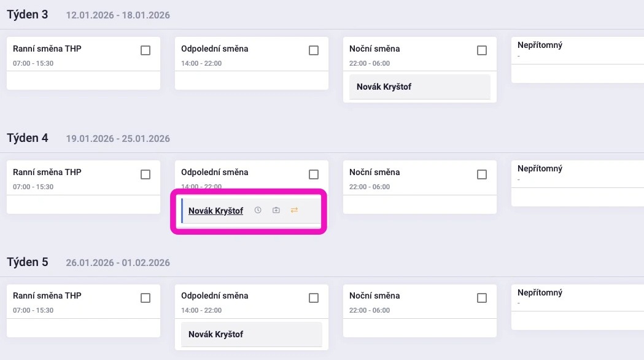The width and height of the screenshot is (644, 360).
Task: Select Novák Kryštof in Týden 3 night shift
Action: point(384,87)
